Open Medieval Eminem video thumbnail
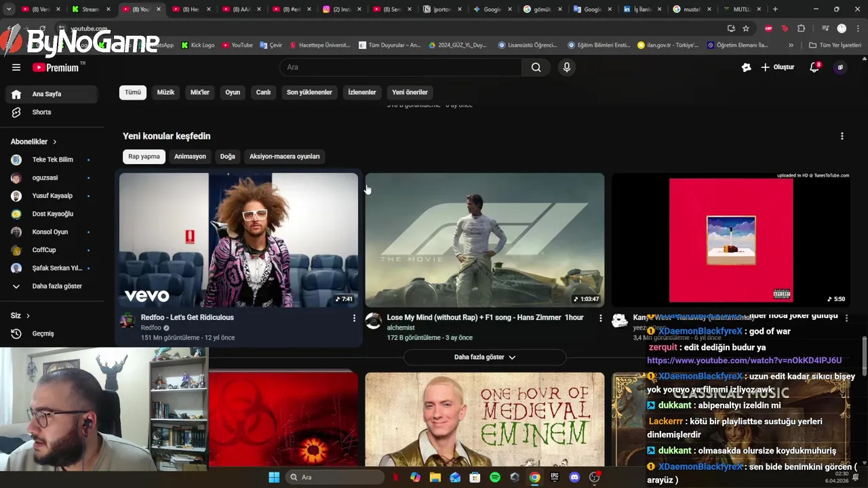The height and width of the screenshot is (488, 868). (x=484, y=420)
